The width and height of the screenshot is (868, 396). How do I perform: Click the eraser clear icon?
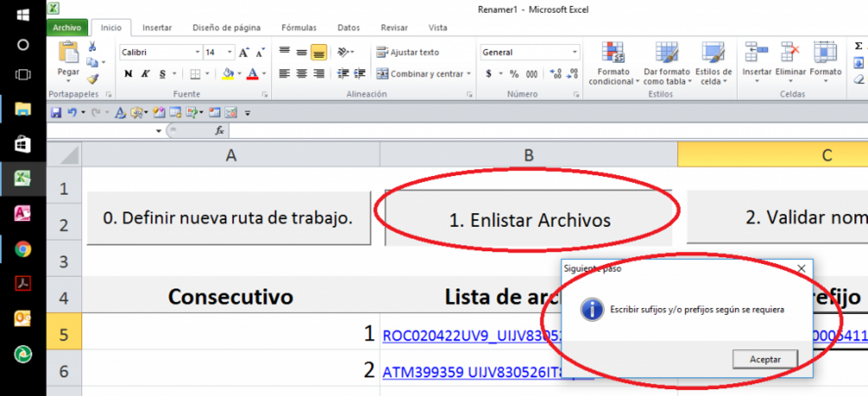(858, 79)
